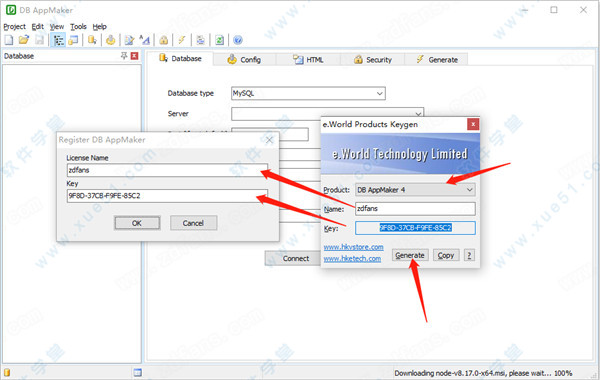Open a project with the folder icon
This screenshot has width=600, height=380.
pyautogui.click(x=24, y=40)
